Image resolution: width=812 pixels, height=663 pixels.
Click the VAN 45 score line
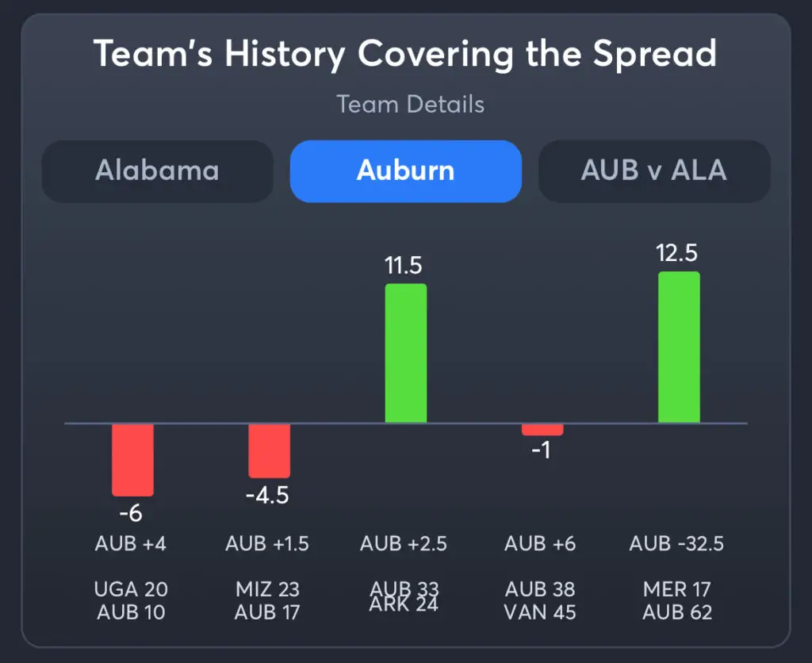(x=540, y=612)
